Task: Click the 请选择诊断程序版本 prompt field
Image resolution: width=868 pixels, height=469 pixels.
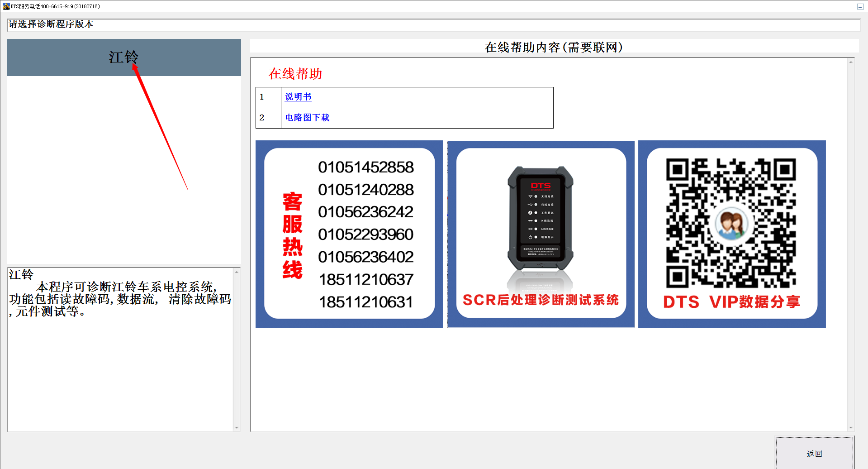Action: [434, 25]
